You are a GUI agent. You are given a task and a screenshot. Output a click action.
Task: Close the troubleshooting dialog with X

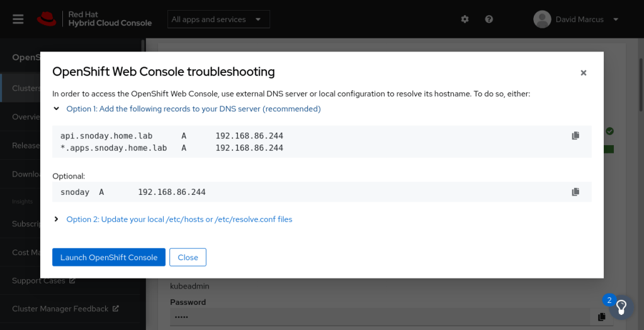click(584, 73)
